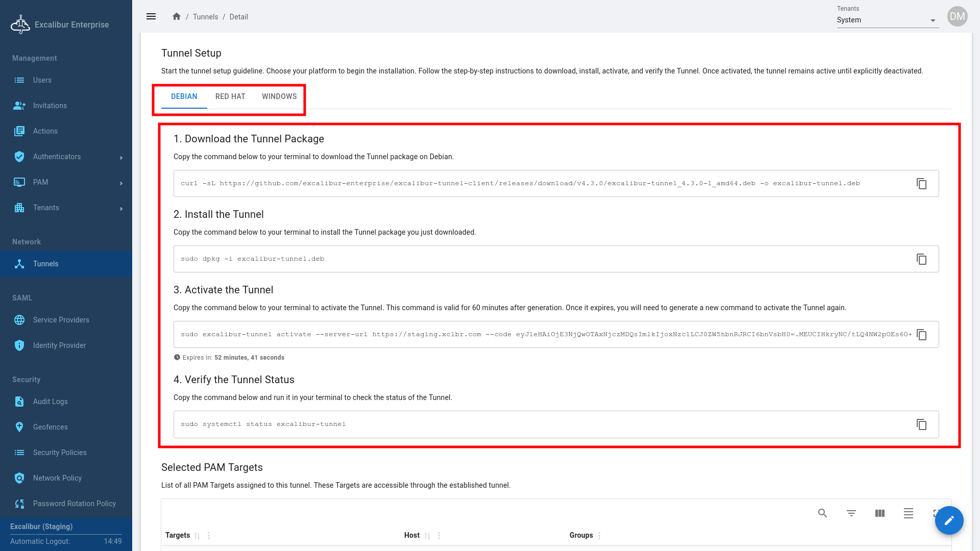
Task: Switch to the Windows tab
Action: (279, 96)
